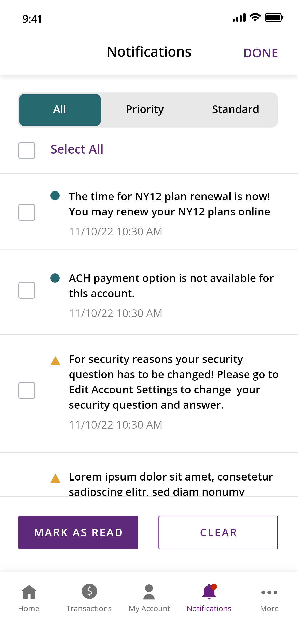Check the Select All checkbox
This screenshot has height=644, width=298.
[27, 150]
